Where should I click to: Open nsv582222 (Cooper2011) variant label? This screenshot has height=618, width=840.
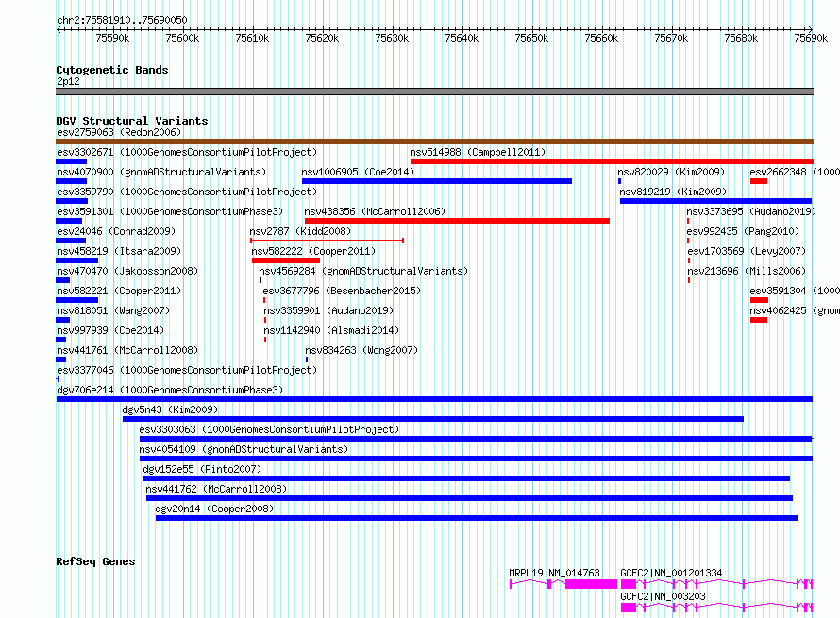tap(313, 251)
